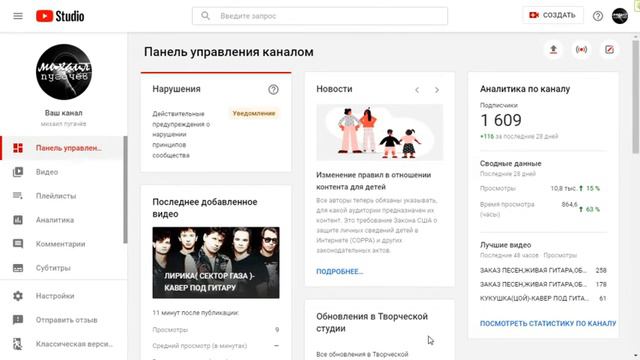The width and height of the screenshot is (640, 360).
Task: Click the video play icon in sidebar
Action: pyautogui.click(x=18, y=172)
